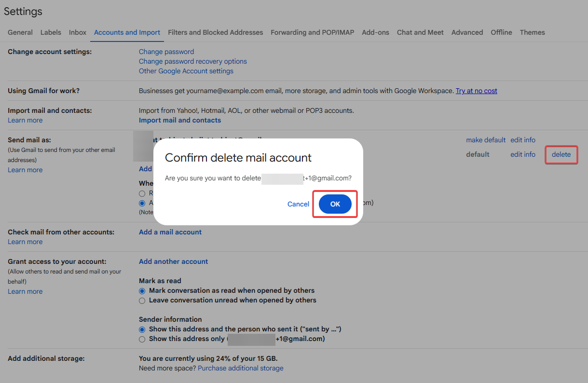Cancel the delete mail account dialog
Screen dimensions: 588x383
pyautogui.click(x=298, y=204)
